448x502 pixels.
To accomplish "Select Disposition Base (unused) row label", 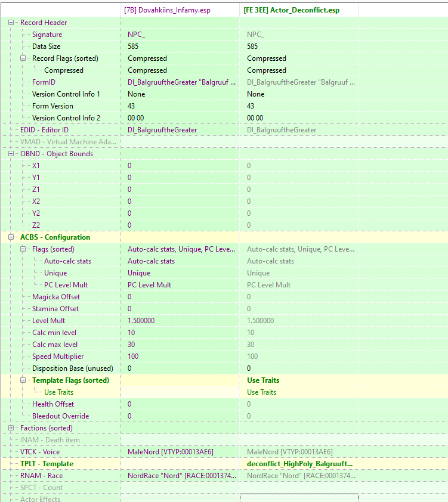I will point(73,368).
